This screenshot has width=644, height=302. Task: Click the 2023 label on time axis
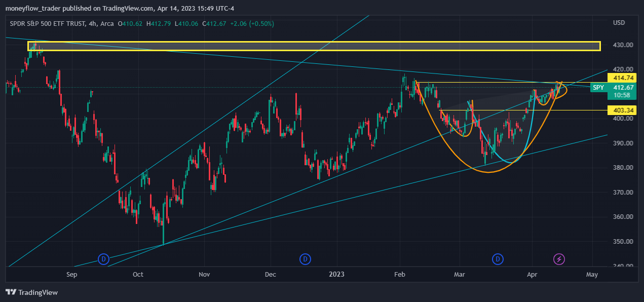click(336, 275)
